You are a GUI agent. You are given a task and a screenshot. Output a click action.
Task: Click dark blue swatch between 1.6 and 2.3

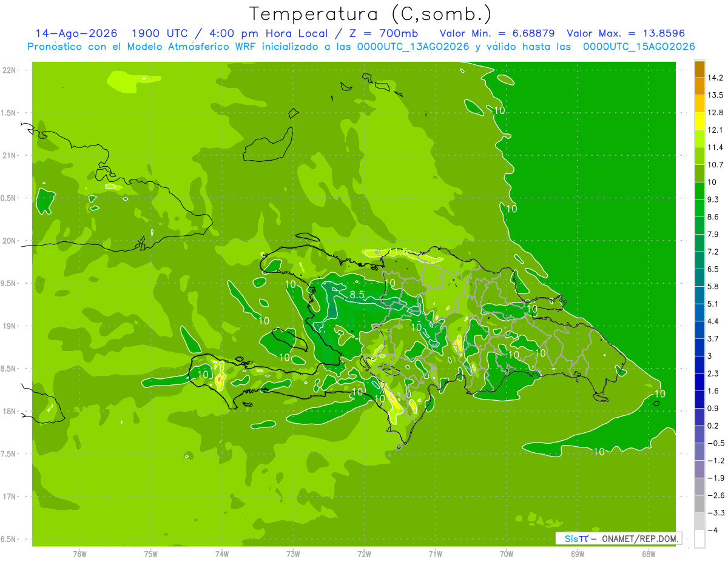[x=699, y=382]
